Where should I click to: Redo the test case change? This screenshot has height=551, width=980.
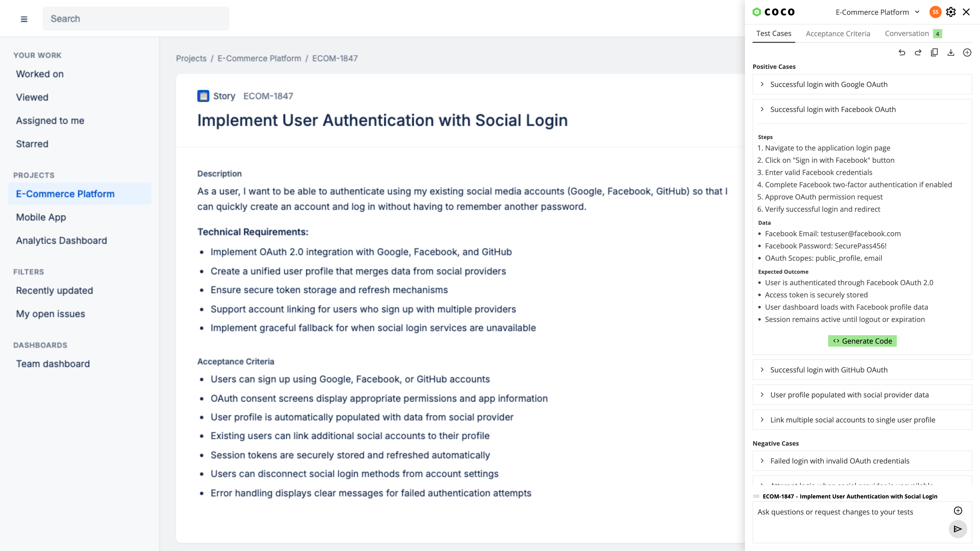pos(918,53)
